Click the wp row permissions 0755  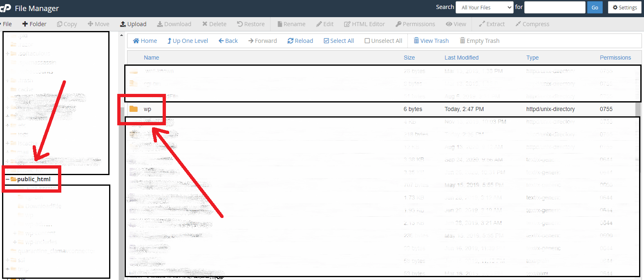(x=606, y=109)
